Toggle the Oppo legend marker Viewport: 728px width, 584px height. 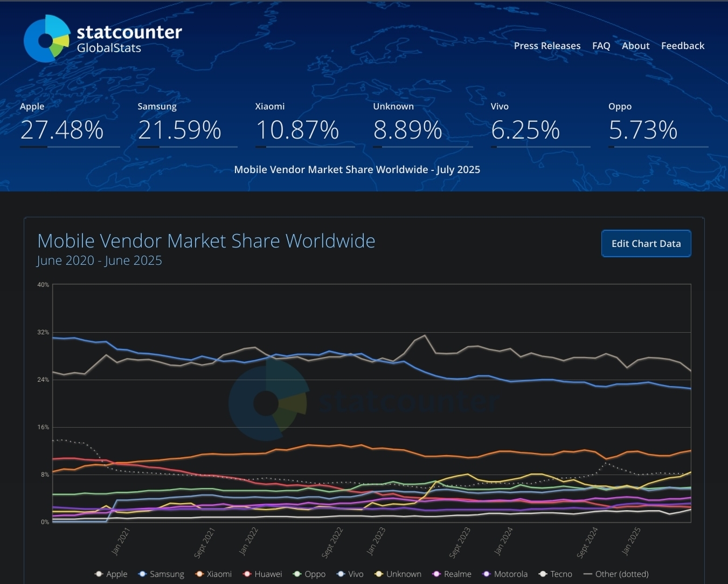click(297, 574)
